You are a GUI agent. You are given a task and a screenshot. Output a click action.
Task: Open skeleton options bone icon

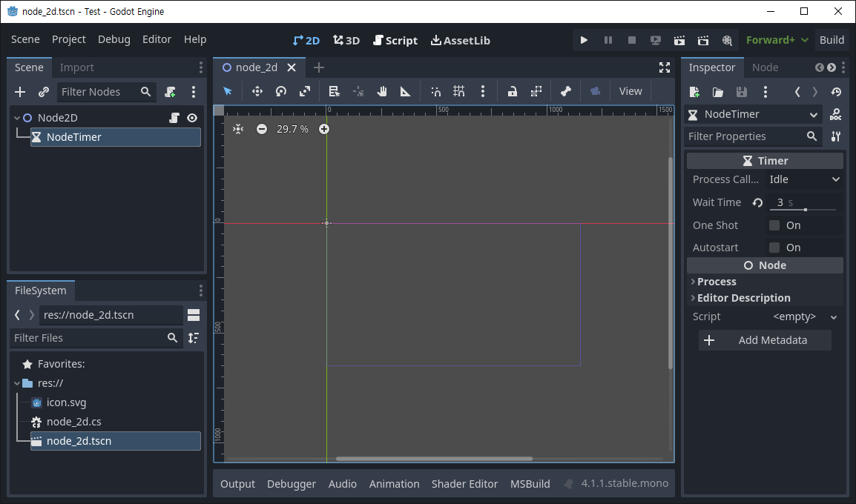566,91
